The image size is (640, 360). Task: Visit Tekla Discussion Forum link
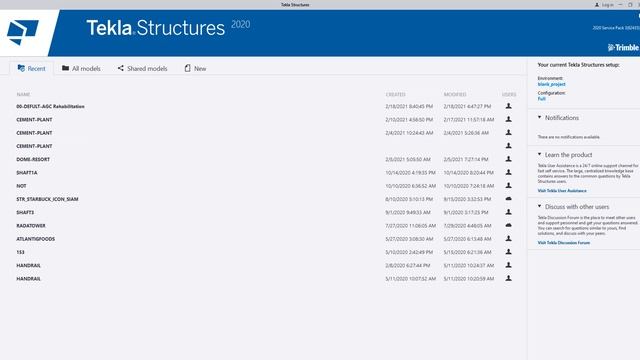(x=563, y=242)
